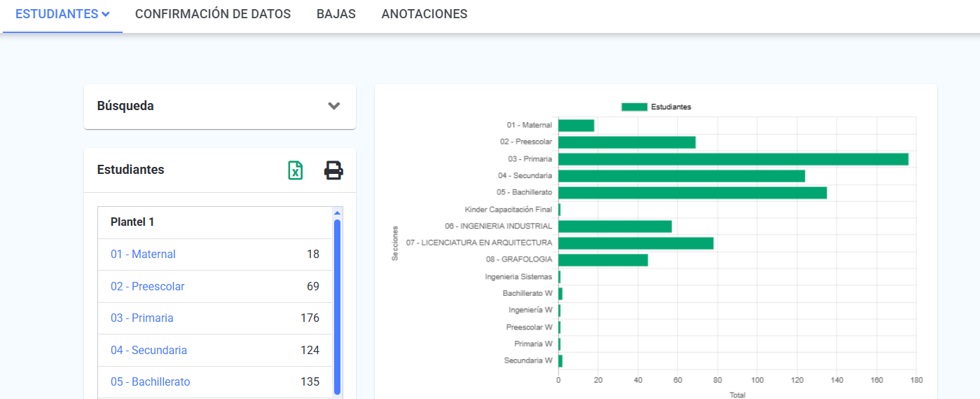Click the Primaria bar in chart
The width and height of the screenshot is (980, 399).
click(732, 159)
